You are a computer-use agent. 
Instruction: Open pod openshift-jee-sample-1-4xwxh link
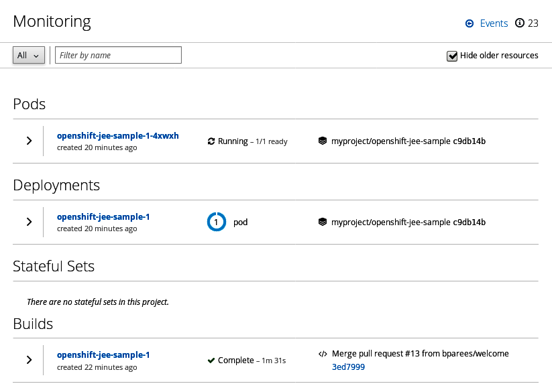pos(118,136)
